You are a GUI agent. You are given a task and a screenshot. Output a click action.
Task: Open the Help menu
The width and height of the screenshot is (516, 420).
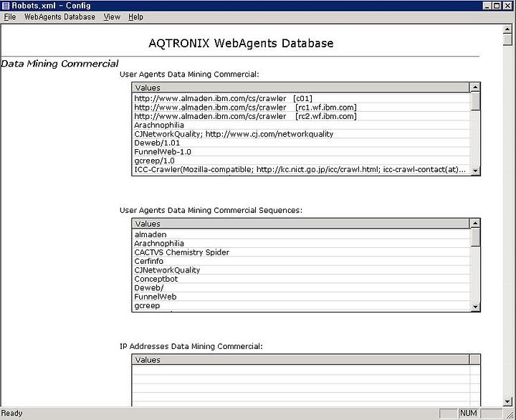coord(135,16)
